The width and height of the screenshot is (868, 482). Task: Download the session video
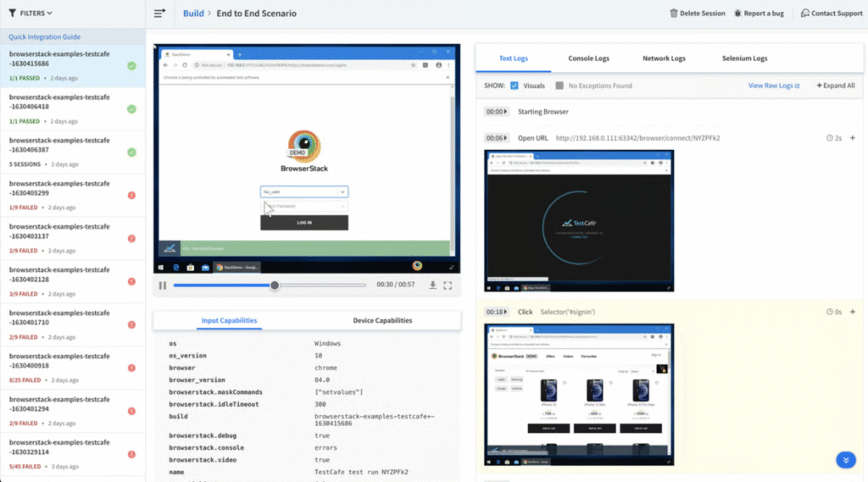(432, 285)
